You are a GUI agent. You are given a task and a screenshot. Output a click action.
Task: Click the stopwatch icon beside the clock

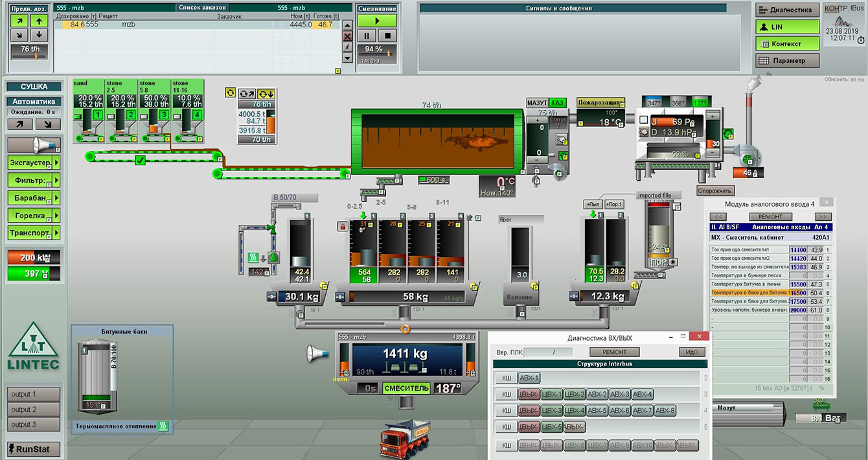coord(860,40)
